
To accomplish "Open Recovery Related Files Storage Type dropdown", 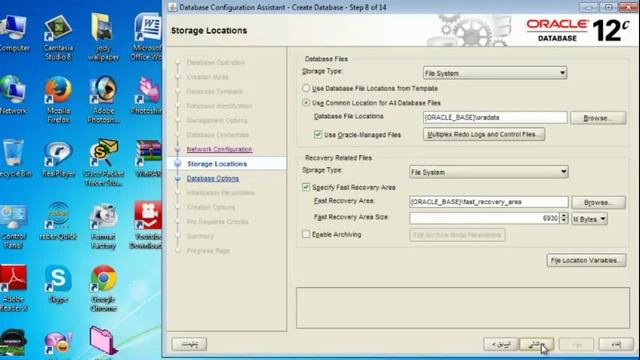I will click(488, 172).
